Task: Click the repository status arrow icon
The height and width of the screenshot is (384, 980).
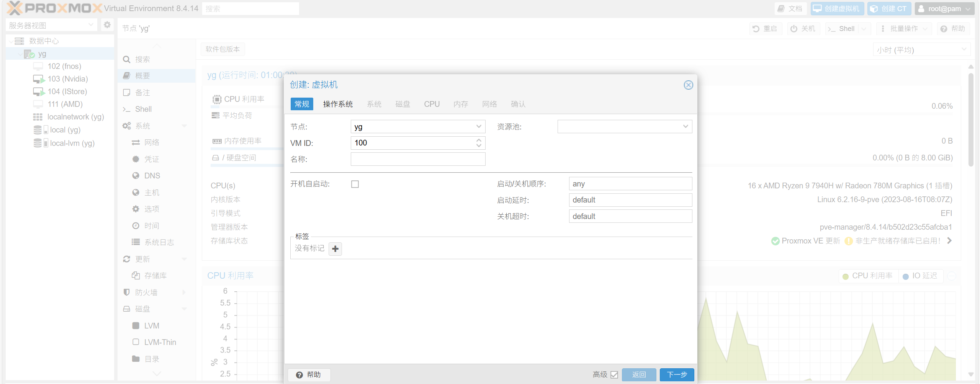Action: coord(950,241)
